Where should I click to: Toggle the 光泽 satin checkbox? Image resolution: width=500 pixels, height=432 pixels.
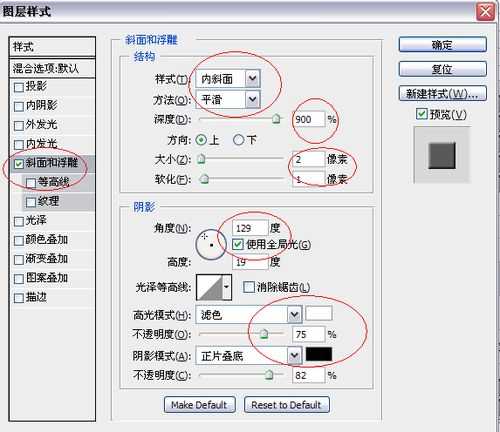pos(19,221)
